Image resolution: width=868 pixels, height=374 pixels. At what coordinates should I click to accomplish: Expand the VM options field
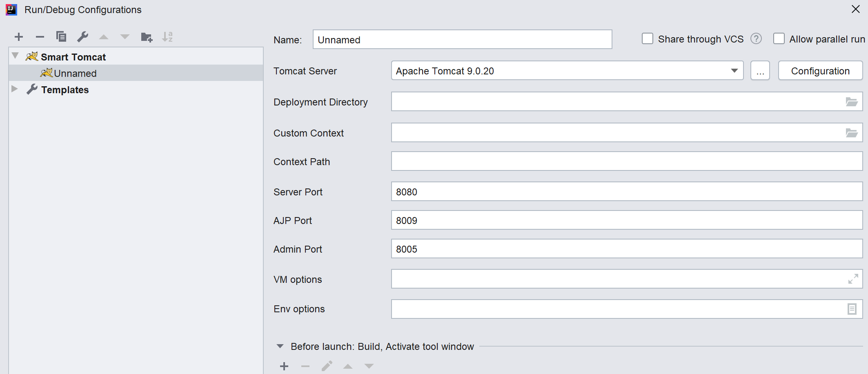(x=853, y=279)
